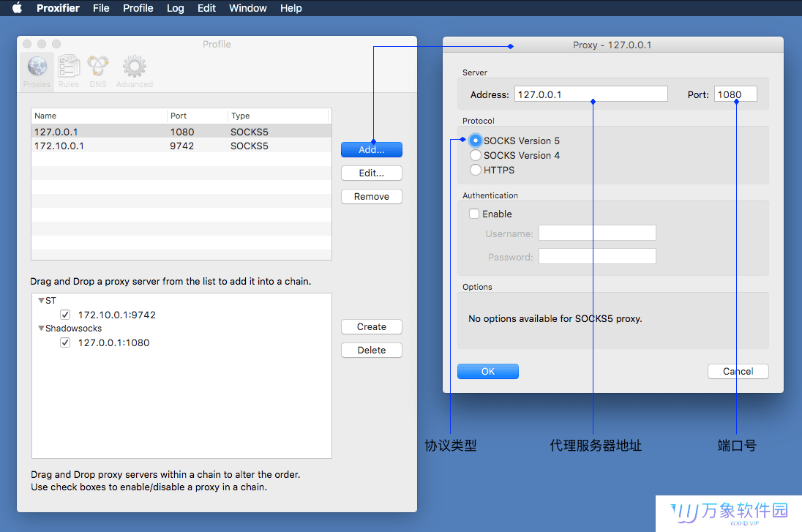Open the Profile menu
Image resolution: width=802 pixels, height=532 pixels.
pyautogui.click(x=138, y=8)
